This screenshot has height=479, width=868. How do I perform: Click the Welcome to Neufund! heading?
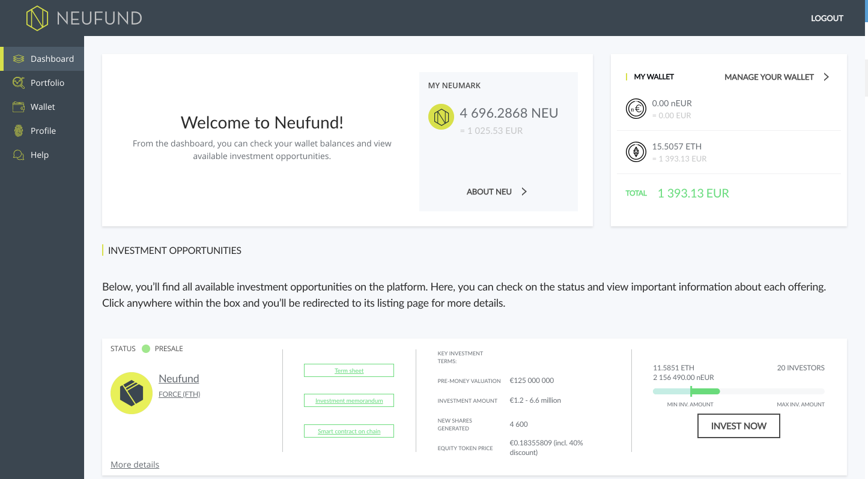[x=262, y=122]
